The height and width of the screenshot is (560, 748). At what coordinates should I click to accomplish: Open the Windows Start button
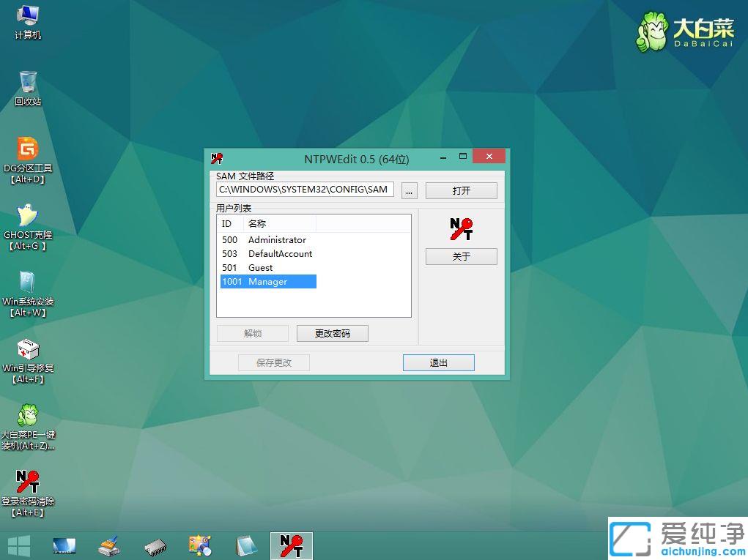click(19, 545)
